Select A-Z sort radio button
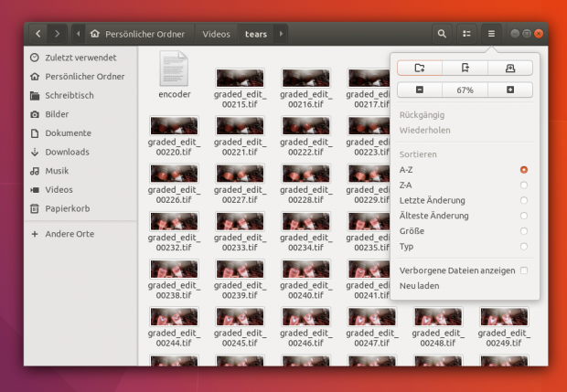 pos(524,170)
